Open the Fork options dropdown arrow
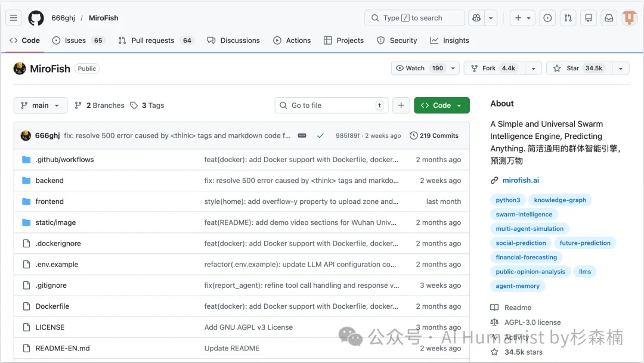The height and width of the screenshot is (363, 644). tap(534, 69)
